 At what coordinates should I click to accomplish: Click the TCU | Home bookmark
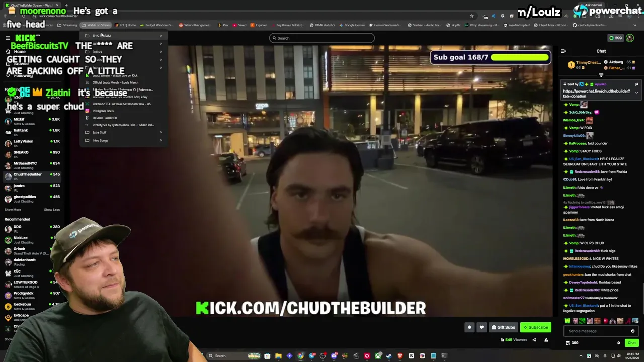click(125, 25)
